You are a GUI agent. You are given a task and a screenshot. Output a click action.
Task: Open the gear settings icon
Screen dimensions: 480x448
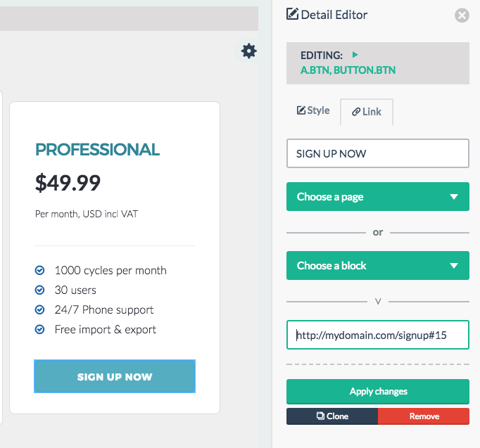(248, 51)
